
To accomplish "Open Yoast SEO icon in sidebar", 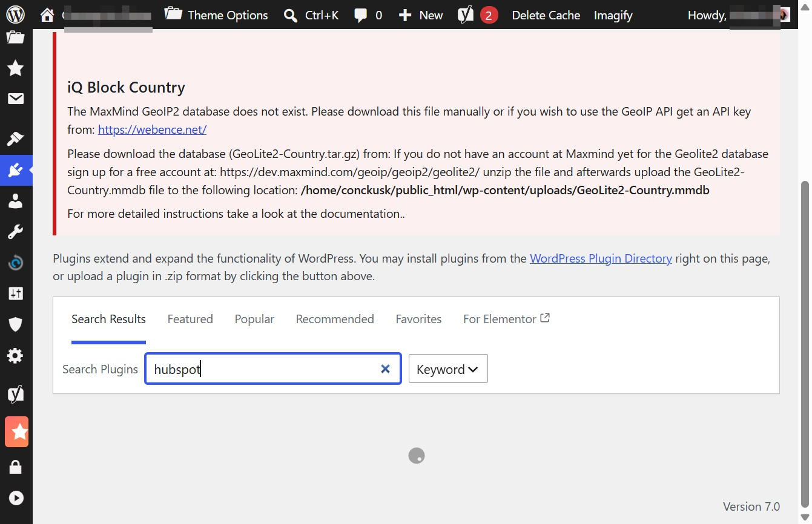I will click(16, 394).
